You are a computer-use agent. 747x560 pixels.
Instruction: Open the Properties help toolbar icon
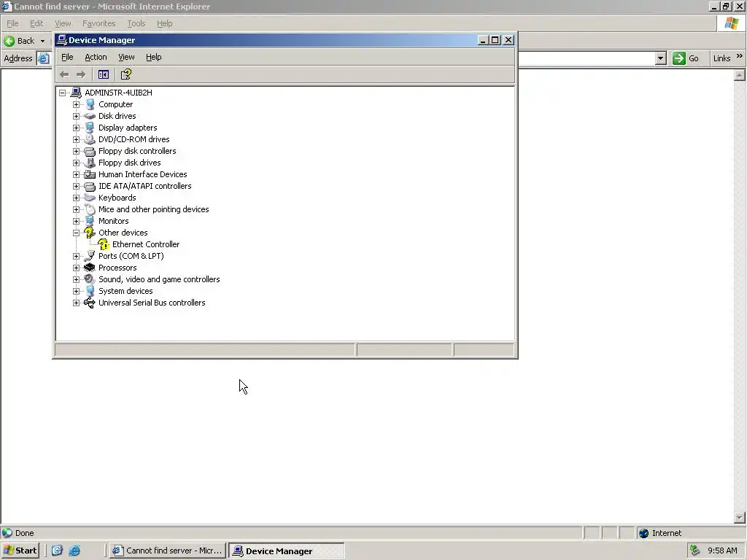tap(125, 75)
